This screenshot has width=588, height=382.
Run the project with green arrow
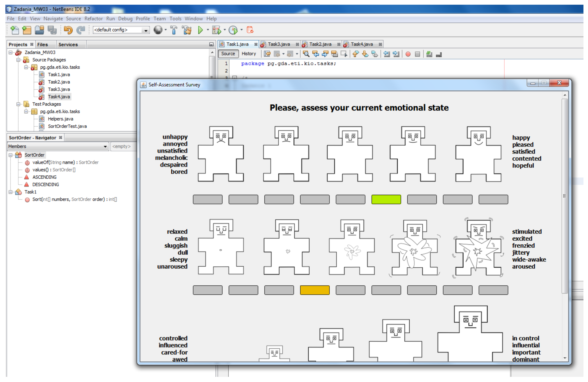200,30
